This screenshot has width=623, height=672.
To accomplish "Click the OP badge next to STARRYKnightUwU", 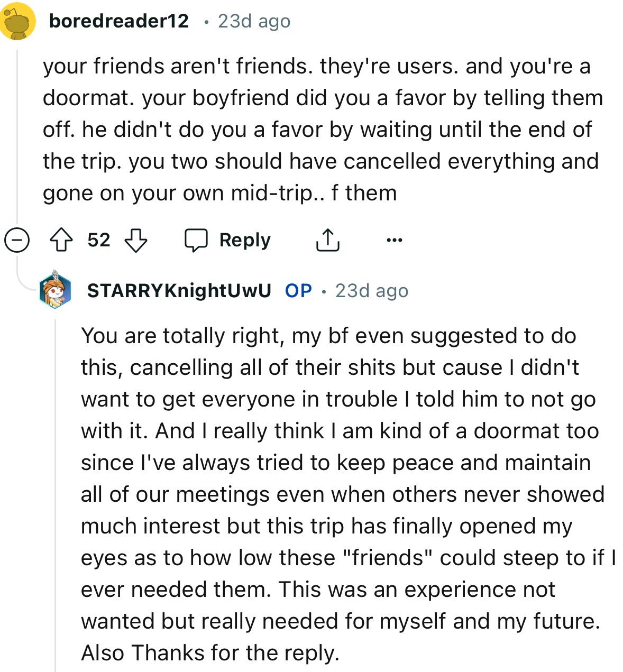I will tap(298, 290).
